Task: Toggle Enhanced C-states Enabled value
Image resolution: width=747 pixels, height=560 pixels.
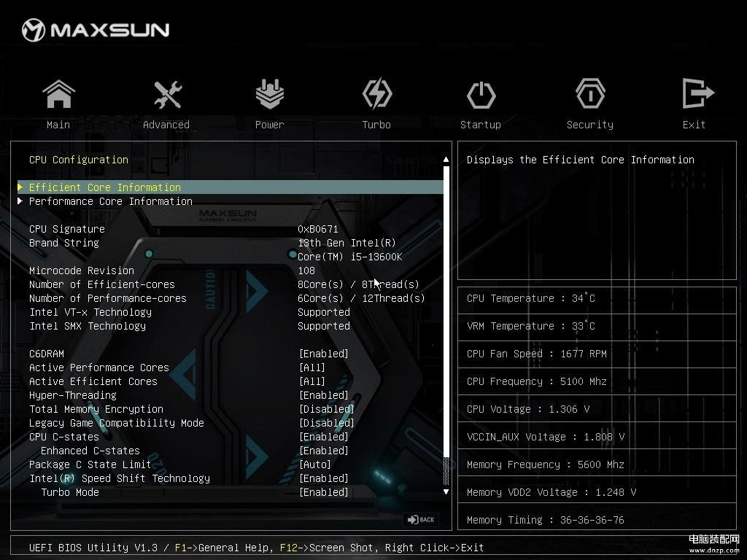Action: [323, 451]
